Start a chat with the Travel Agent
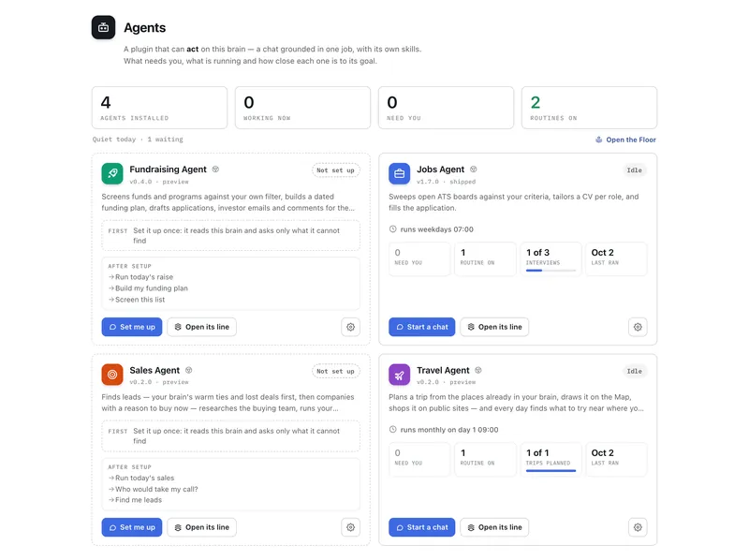The image size is (749, 560). (422, 527)
